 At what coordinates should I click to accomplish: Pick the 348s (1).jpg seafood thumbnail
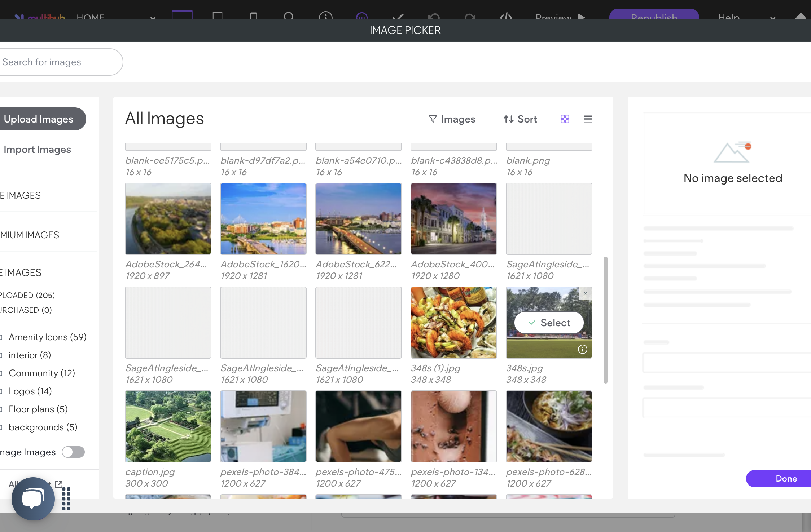pyautogui.click(x=454, y=323)
